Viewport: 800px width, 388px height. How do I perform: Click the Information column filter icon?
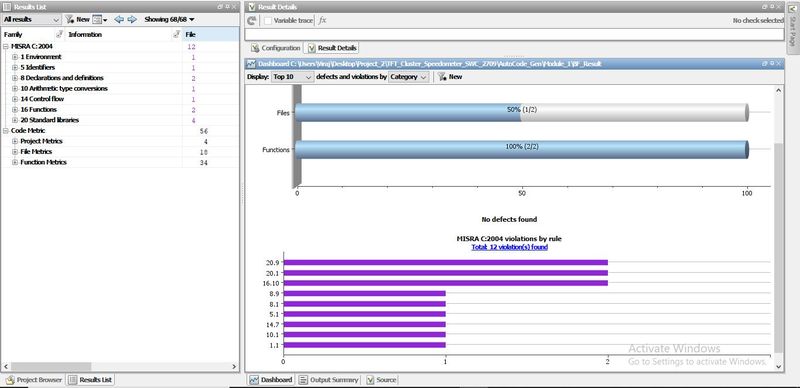(177, 34)
